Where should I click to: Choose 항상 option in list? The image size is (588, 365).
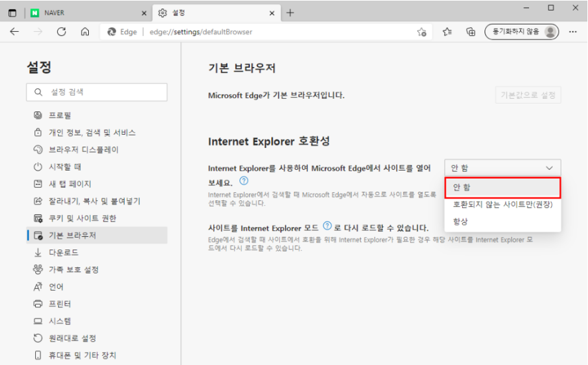coord(502,221)
